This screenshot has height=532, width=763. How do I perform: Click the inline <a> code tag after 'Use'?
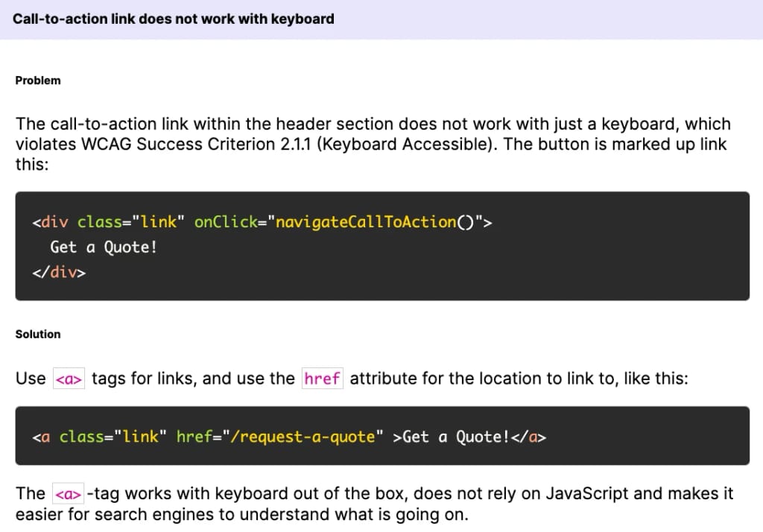[69, 379]
